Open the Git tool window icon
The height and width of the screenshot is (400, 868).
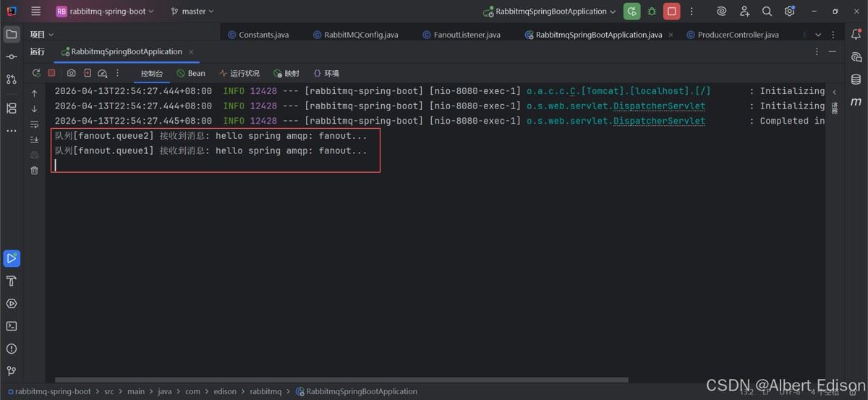12,371
